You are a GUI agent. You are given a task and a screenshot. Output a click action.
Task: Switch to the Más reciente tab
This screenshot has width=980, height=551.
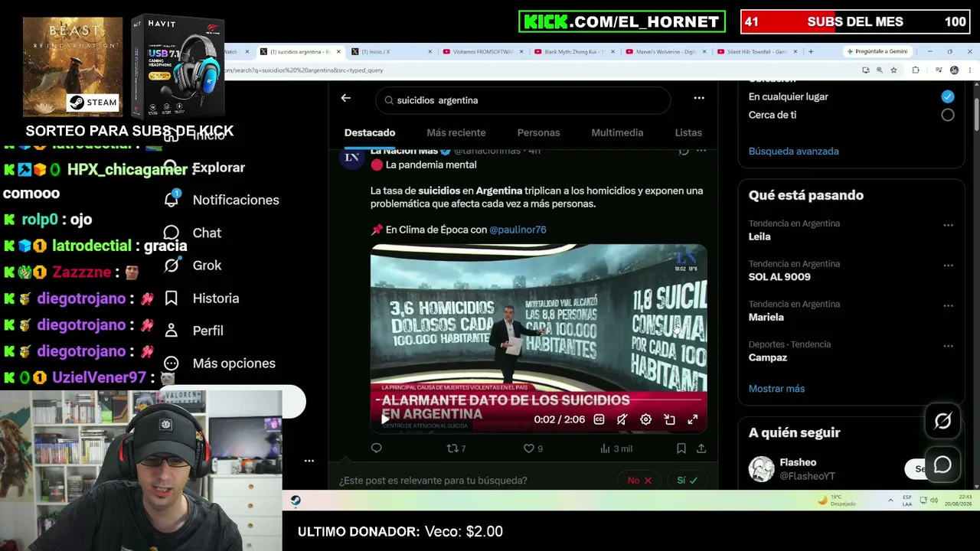[456, 132]
